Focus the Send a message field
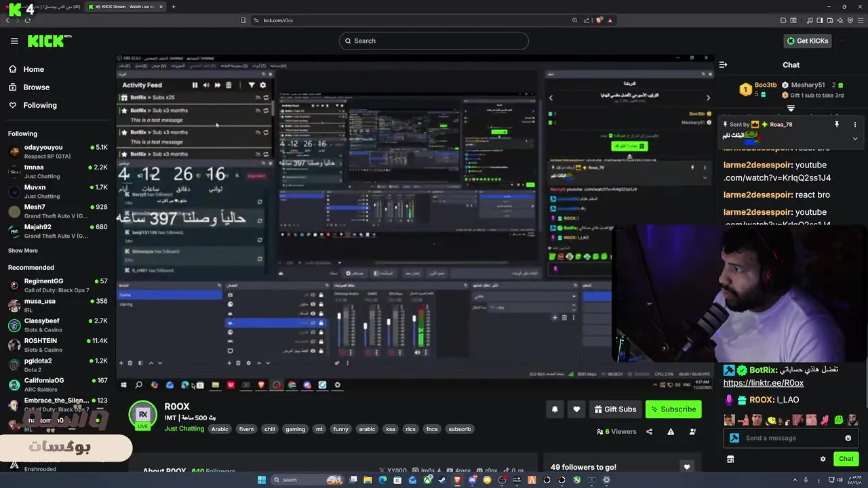 pyautogui.click(x=791, y=438)
